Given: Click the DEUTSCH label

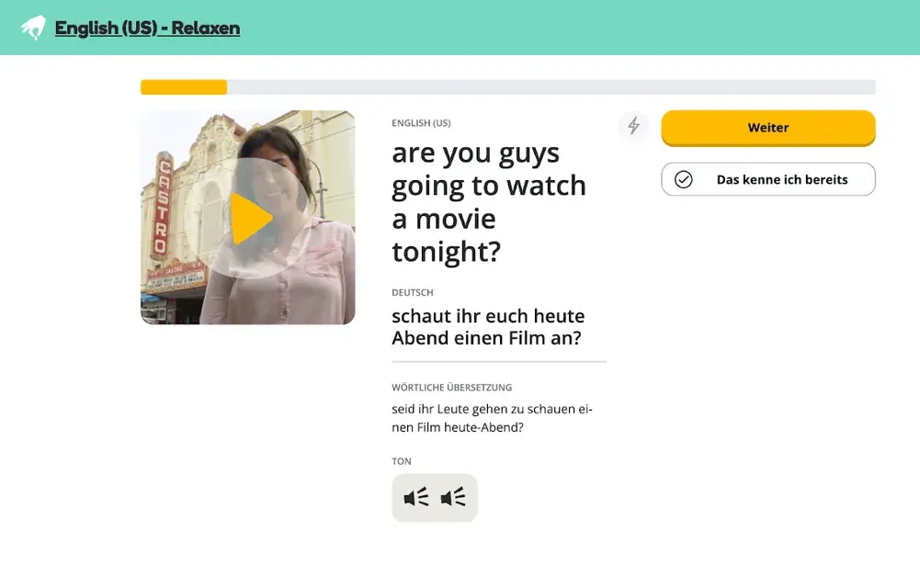Looking at the screenshot, I should [x=413, y=292].
